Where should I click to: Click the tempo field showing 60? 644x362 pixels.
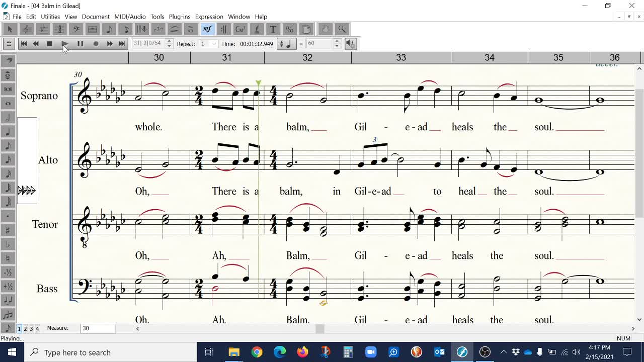319,44
